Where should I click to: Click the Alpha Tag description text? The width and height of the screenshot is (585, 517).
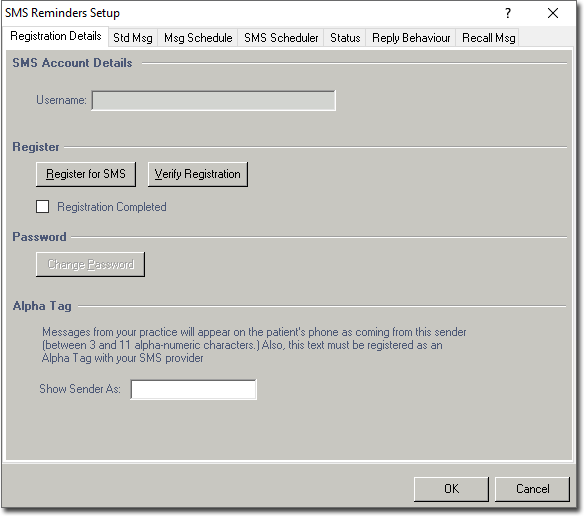pos(254,345)
